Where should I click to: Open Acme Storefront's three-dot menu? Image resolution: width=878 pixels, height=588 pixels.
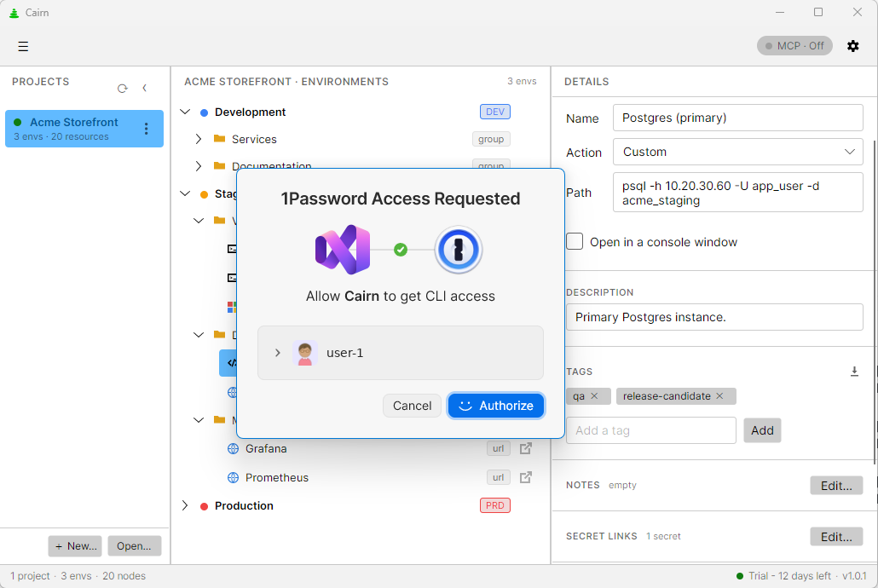click(146, 129)
